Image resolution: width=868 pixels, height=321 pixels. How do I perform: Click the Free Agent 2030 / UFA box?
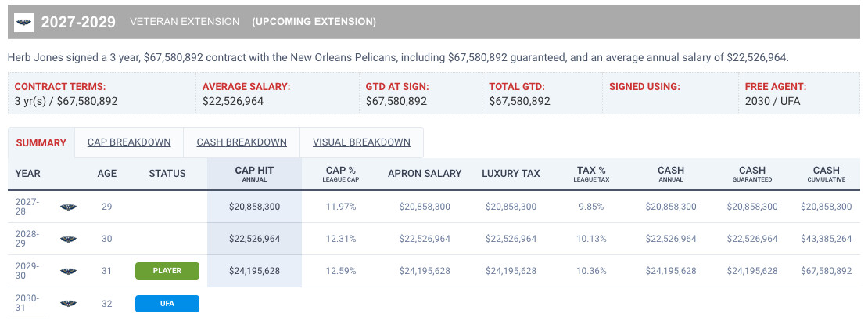pos(798,93)
